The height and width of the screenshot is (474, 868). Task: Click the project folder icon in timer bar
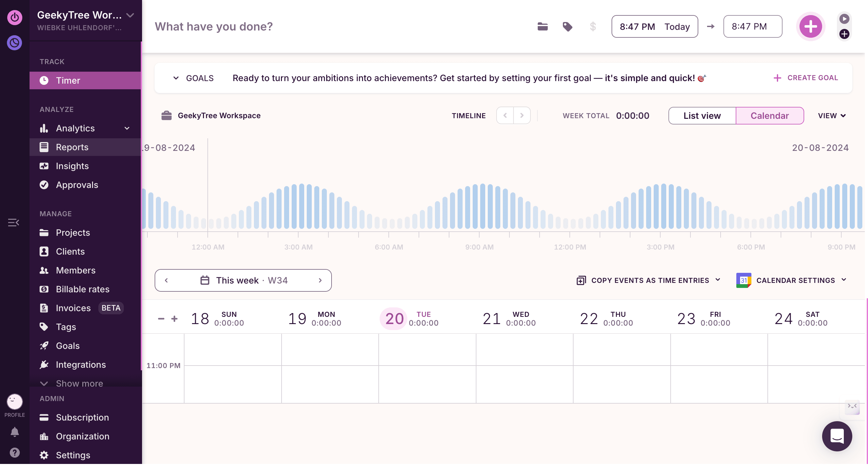(542, 26)
